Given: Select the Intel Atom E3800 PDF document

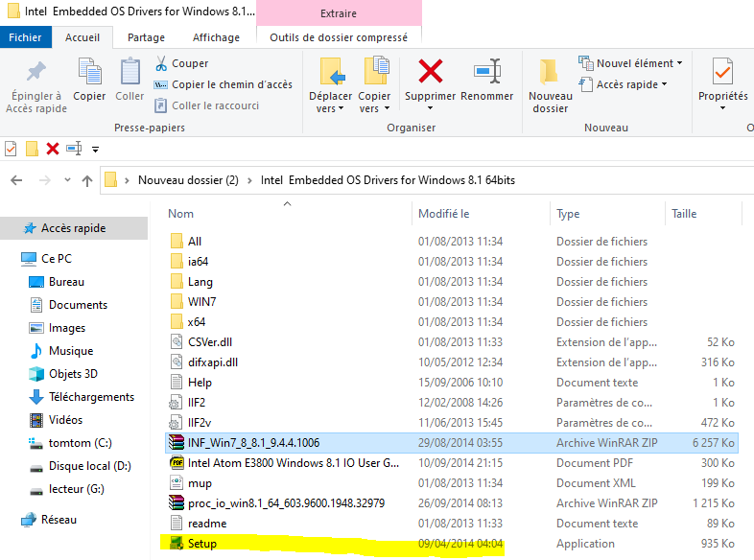Looking at the screenshot, I should pyautogui.click(x=294, y=463).
